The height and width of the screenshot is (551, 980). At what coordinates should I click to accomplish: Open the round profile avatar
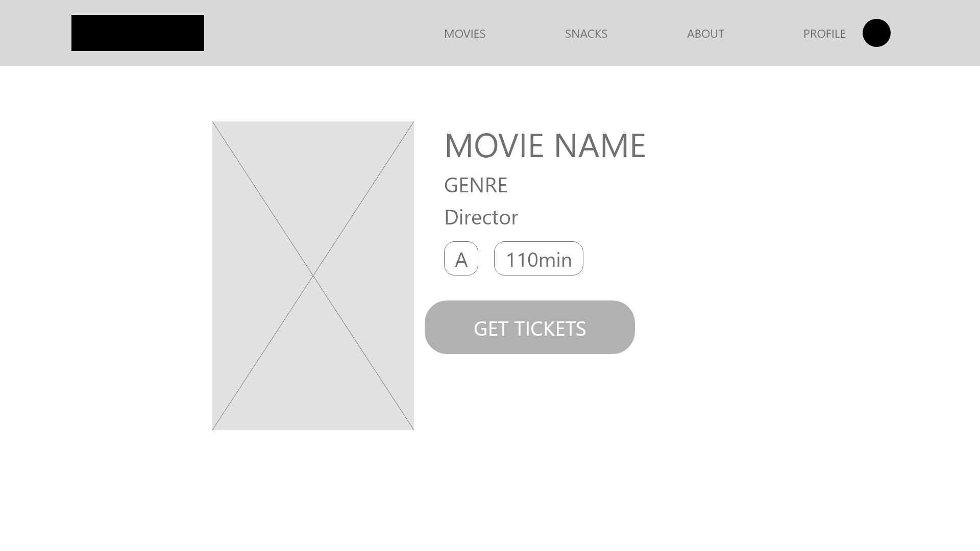click(x=876, y=33)
